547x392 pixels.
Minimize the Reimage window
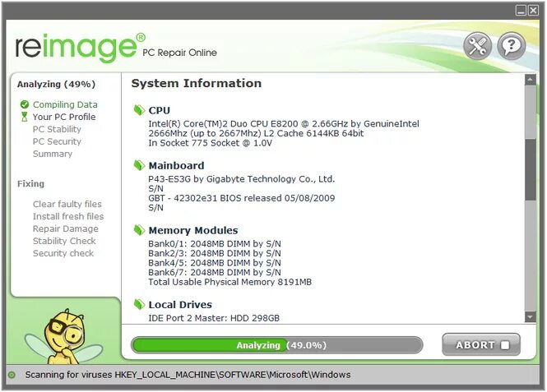click(x=521, y=11)
